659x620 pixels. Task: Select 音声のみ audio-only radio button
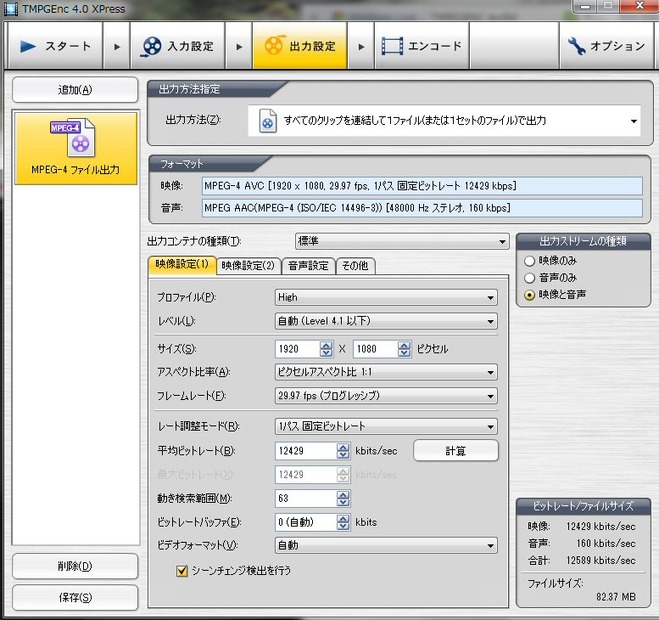530,278
